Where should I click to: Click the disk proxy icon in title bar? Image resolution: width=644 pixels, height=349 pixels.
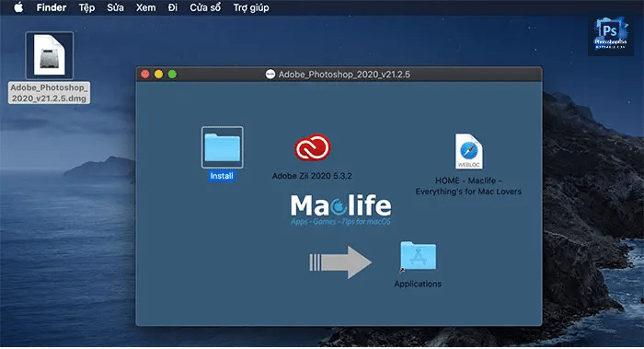(x=270, y=74)
